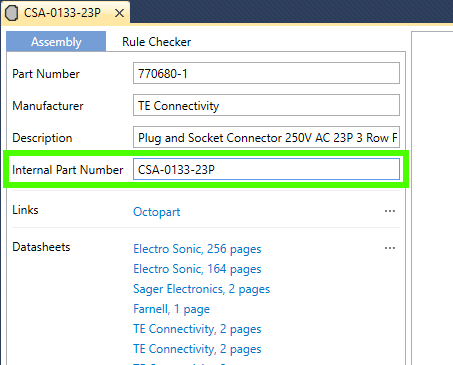Open the Datasheets more options ellipsis

click(390, 248)
